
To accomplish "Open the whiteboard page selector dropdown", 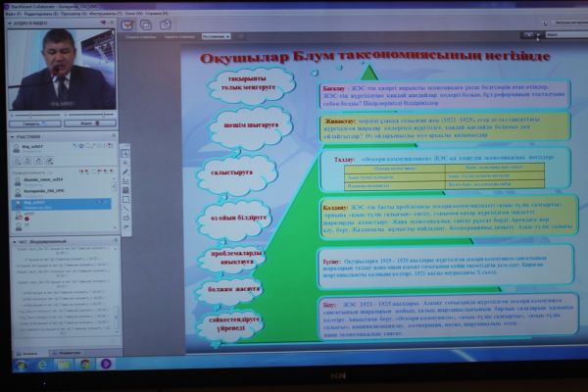I will point(218,36).
